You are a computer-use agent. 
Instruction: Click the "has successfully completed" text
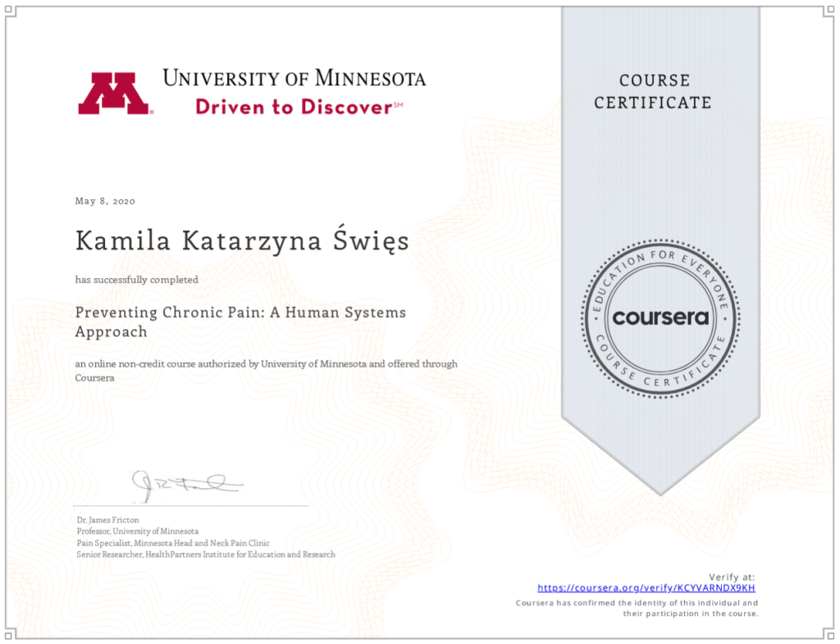(137, 280)
